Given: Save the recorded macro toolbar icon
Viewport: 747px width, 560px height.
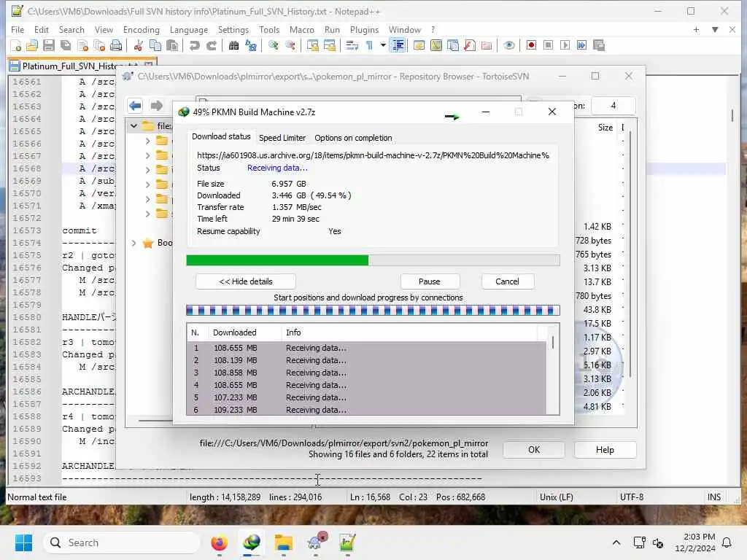Looking at the screenshot, I should click(x=599, y=46).
